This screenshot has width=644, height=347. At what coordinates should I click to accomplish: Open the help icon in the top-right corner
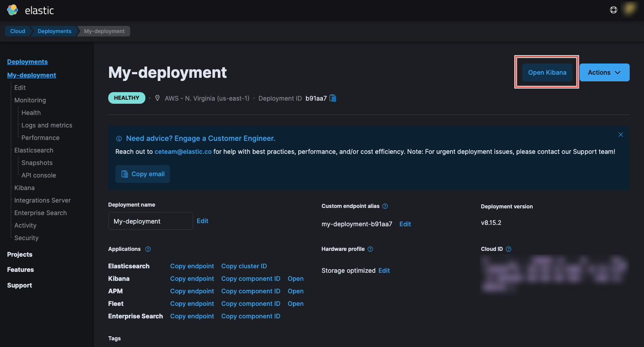point(614,9)
